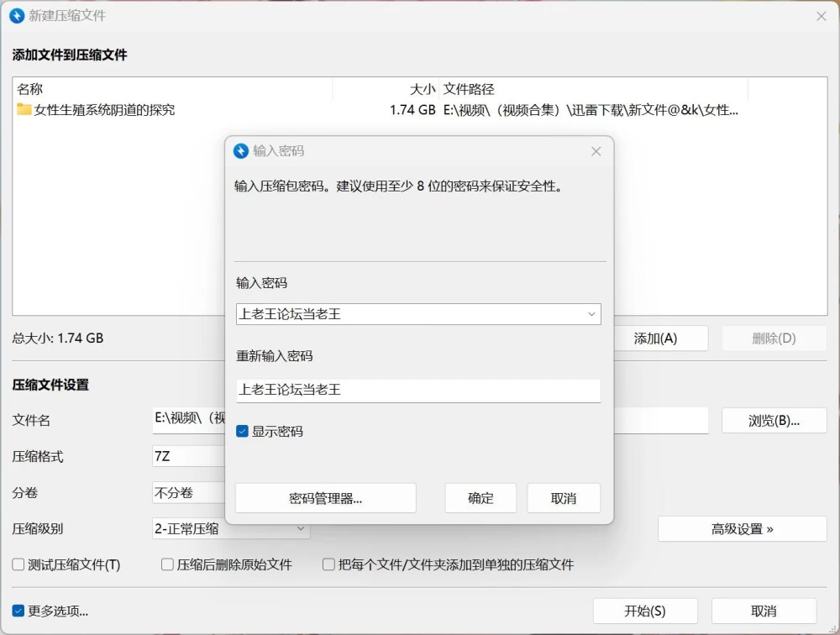The image size is (840, 635).
Task: Click the 删除(D) button
Action: pos(774,338)
